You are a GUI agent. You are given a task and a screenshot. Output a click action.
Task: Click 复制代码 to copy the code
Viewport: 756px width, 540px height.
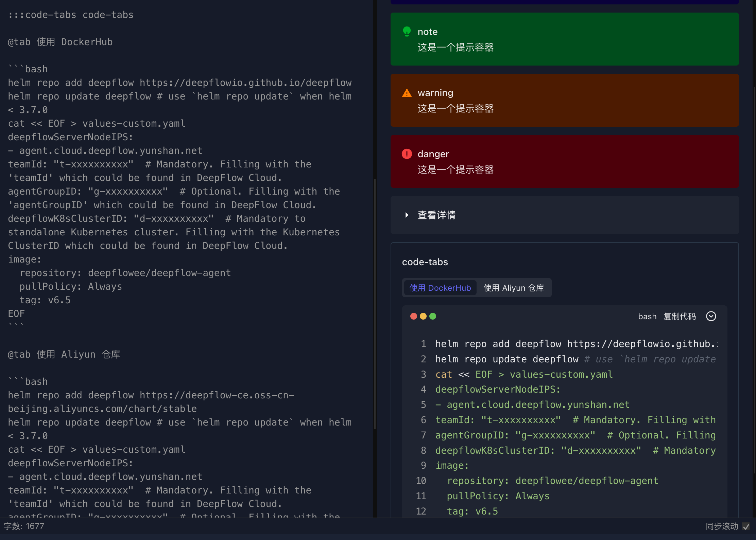[679, 316]
